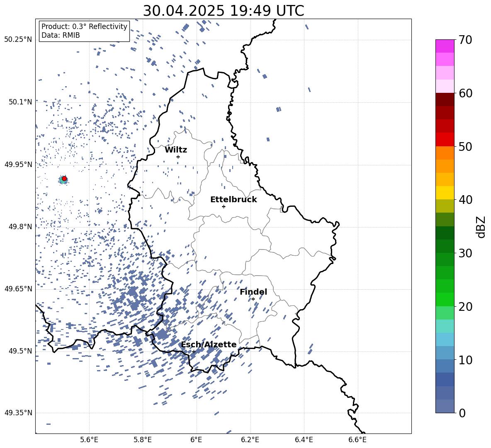Click the 30 colorbar tick label
Image resolution: width=491 pixels, height=448 pixels.
coord(466,253)
